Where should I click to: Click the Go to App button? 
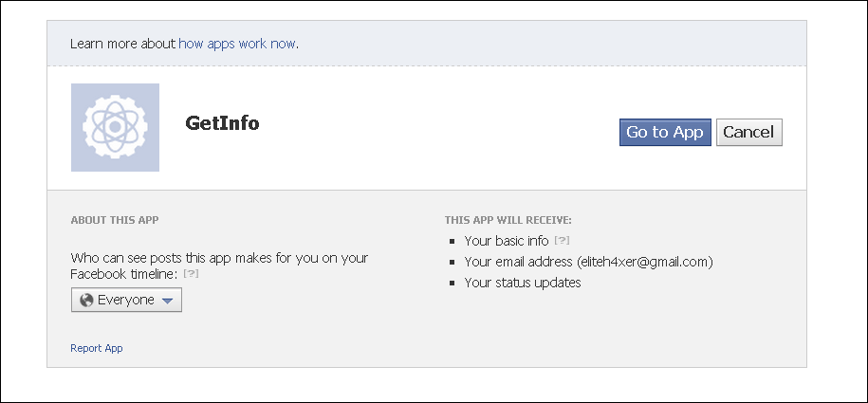coord(665,133)
